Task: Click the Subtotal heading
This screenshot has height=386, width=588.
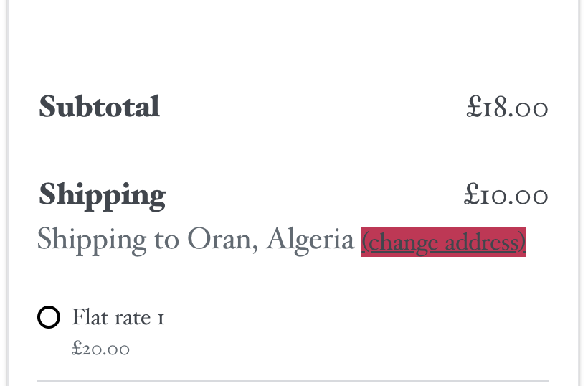Action: [100, 106]
